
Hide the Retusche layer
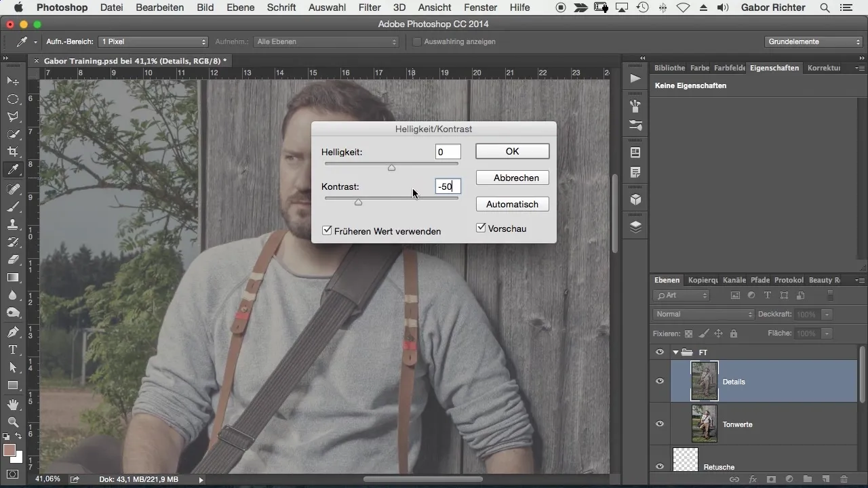tap(660, 466)
